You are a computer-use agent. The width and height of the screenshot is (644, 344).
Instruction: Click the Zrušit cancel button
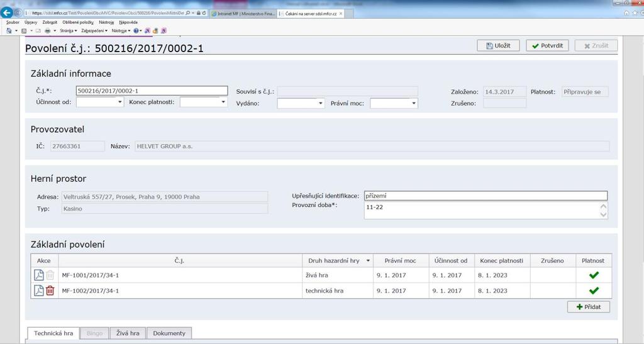[596, 45]
